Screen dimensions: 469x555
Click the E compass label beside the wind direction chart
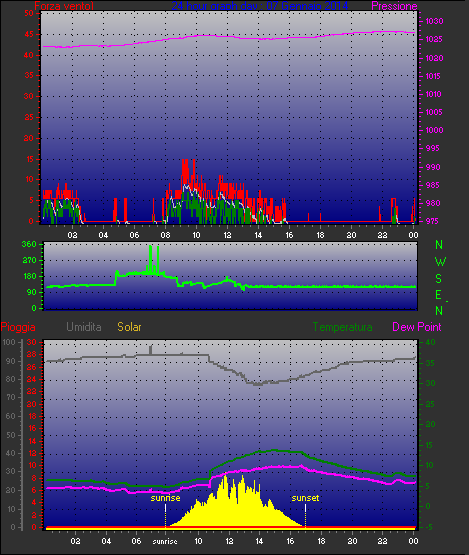tap(438, 294)
